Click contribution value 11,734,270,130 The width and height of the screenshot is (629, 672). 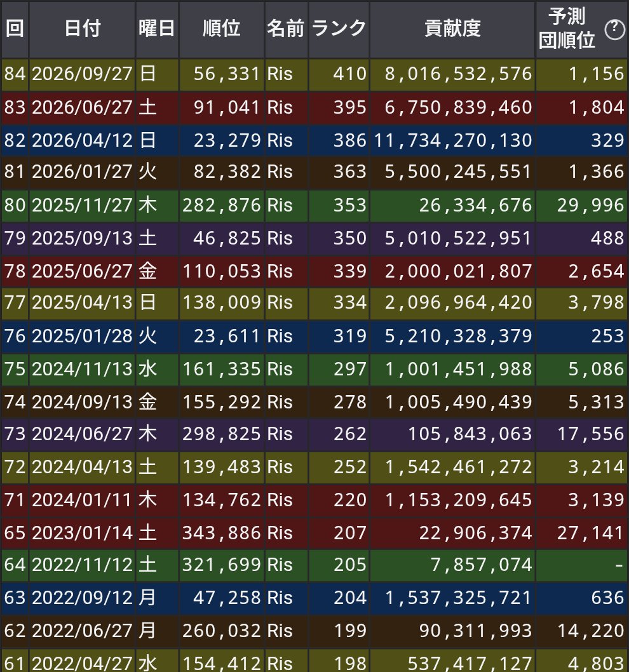[x=452, y=140]
